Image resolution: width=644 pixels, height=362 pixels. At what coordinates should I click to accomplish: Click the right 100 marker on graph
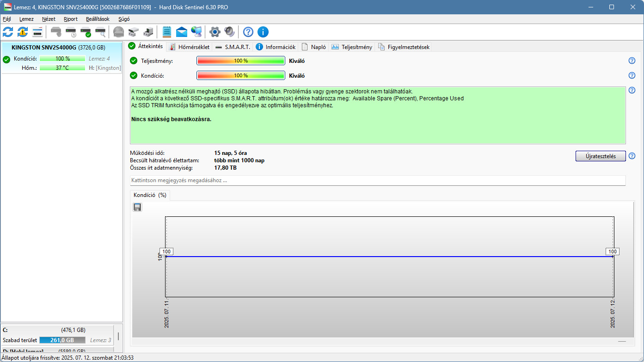click(x=613, y=252)
